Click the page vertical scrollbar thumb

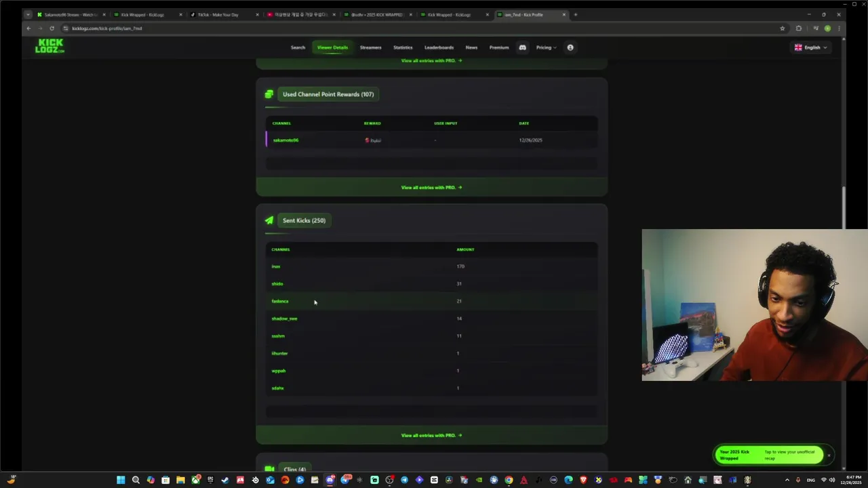click(844, 207)
